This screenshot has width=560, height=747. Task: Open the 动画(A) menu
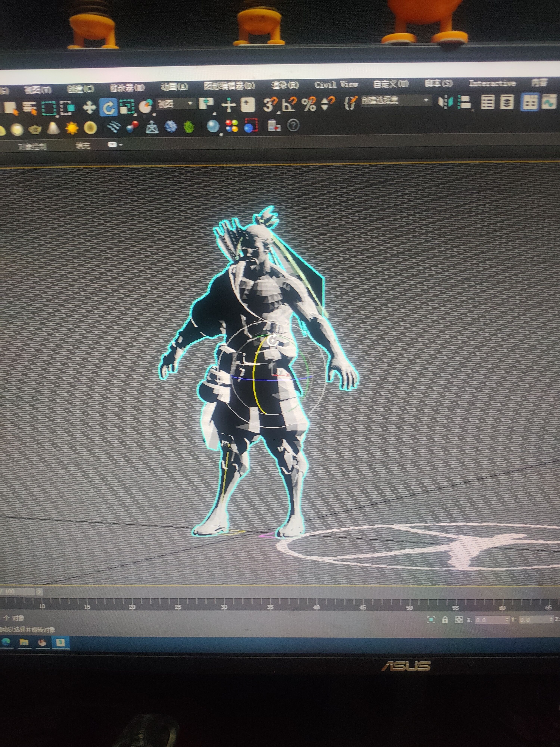(x=174, y=87)
